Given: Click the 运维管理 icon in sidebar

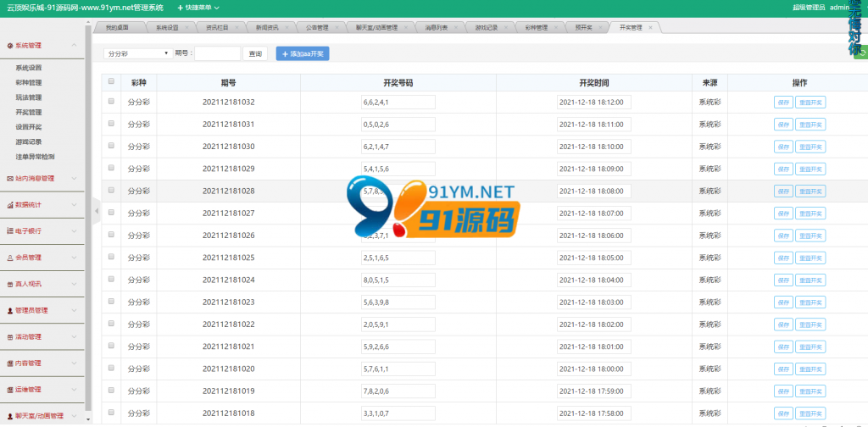Looking at the screenshot, I should coord(9,390).
